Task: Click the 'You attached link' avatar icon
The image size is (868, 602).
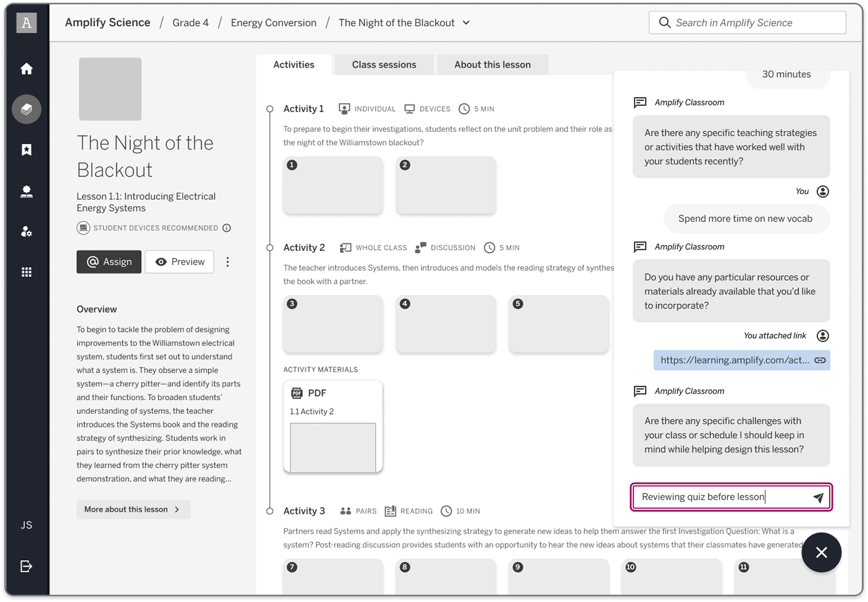Action: (823, 336)
